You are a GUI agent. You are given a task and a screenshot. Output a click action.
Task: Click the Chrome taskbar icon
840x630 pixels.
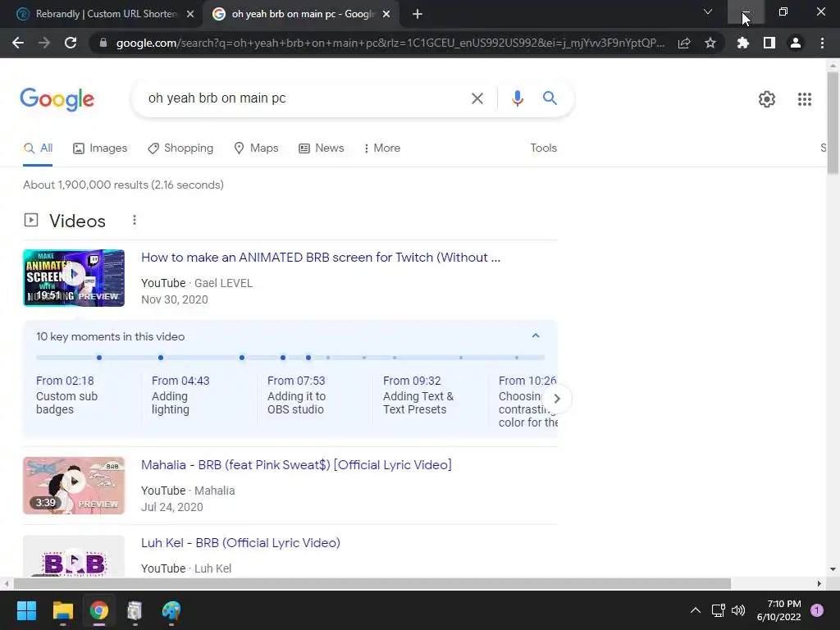(99, 610)
